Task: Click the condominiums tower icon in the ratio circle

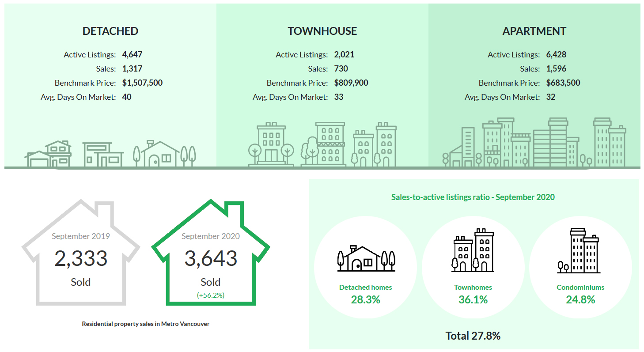Action: click(578, 250)
